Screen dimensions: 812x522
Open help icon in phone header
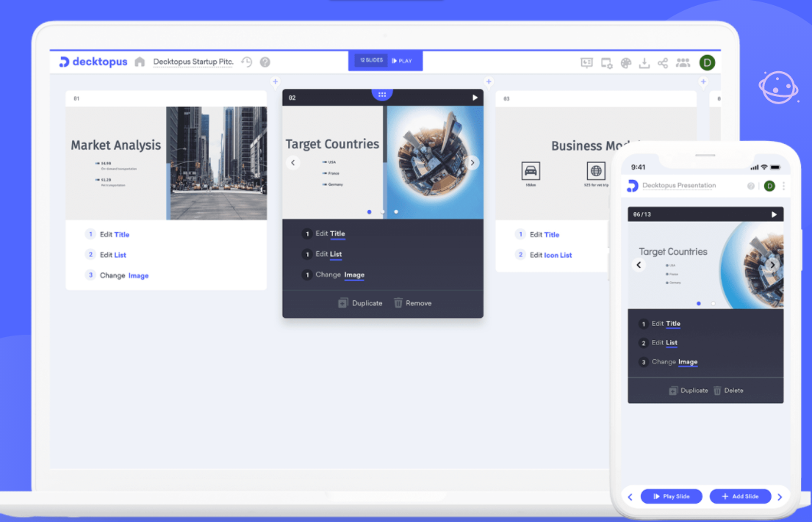tap(751, 186)
